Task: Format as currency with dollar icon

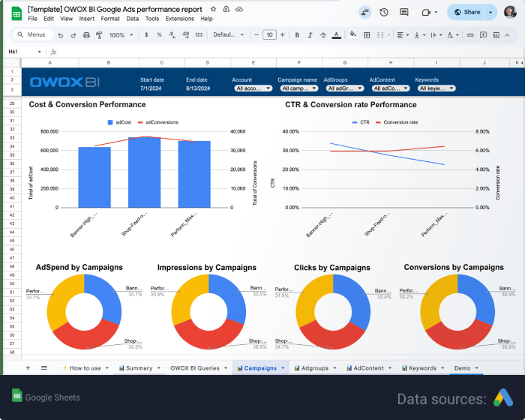Action: tap(146, 34)
